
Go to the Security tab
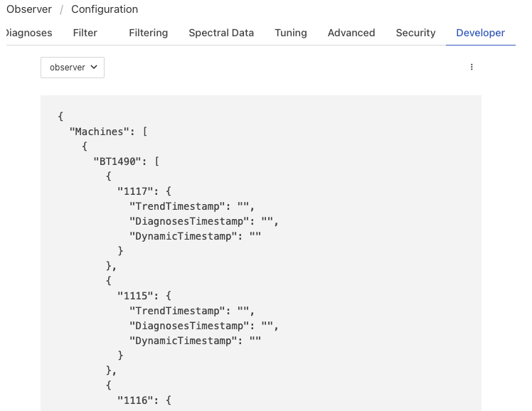coord(415,33)
